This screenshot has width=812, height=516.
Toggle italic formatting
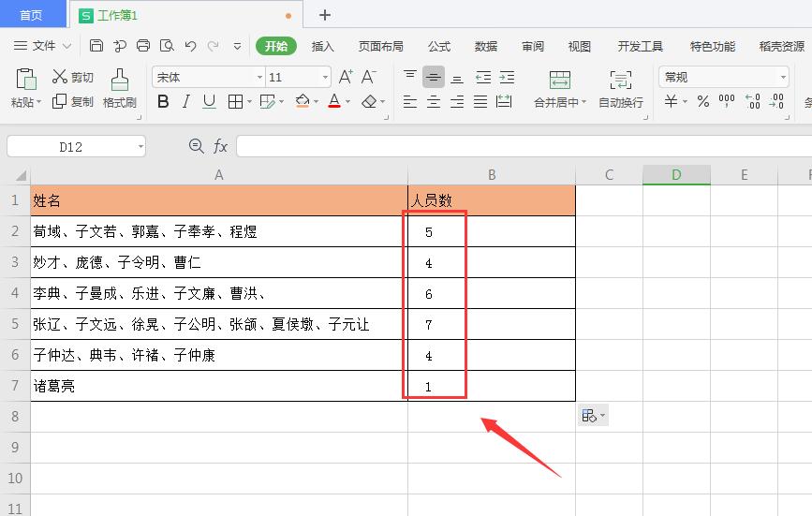coord(186,101)
